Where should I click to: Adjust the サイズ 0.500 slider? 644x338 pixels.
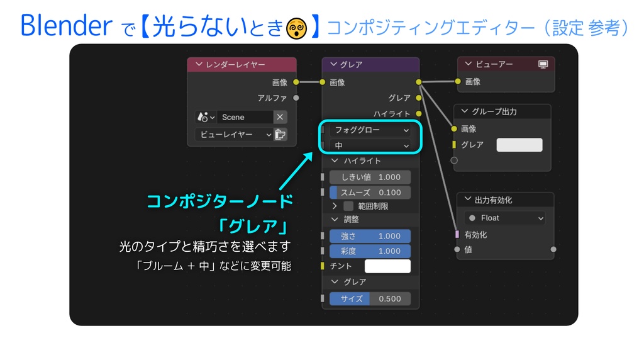point(370,298)
